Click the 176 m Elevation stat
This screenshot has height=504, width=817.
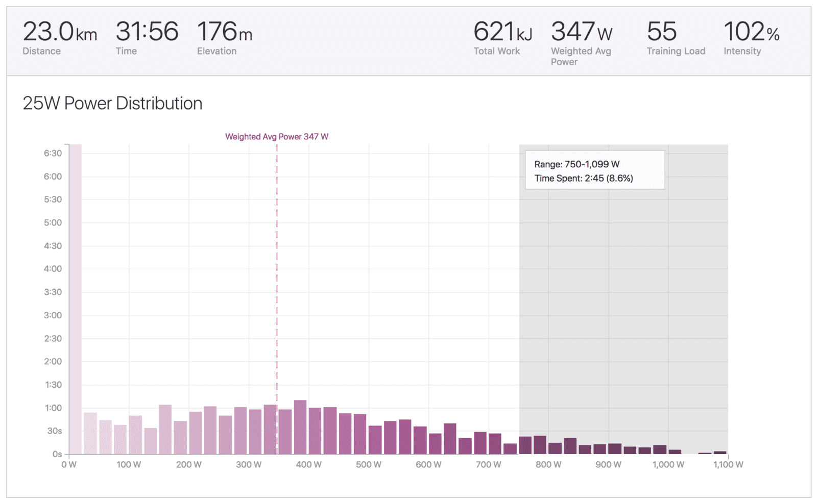pos(225,38)
